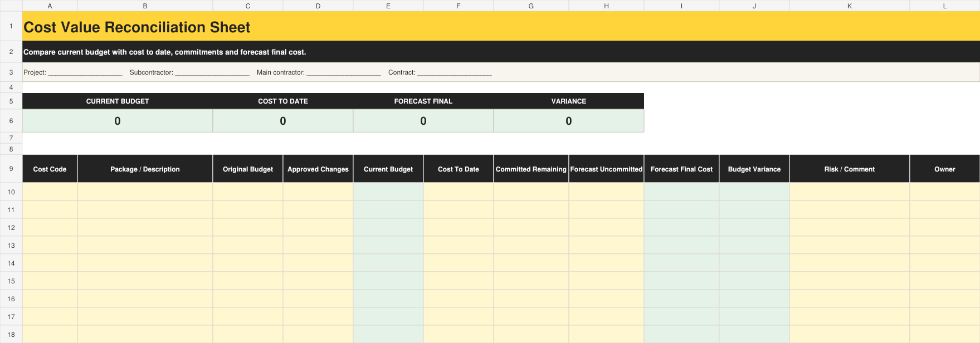The image size is (980, 343).
Task: Click the FORECAST FINAL summary header
Action: 423,101
